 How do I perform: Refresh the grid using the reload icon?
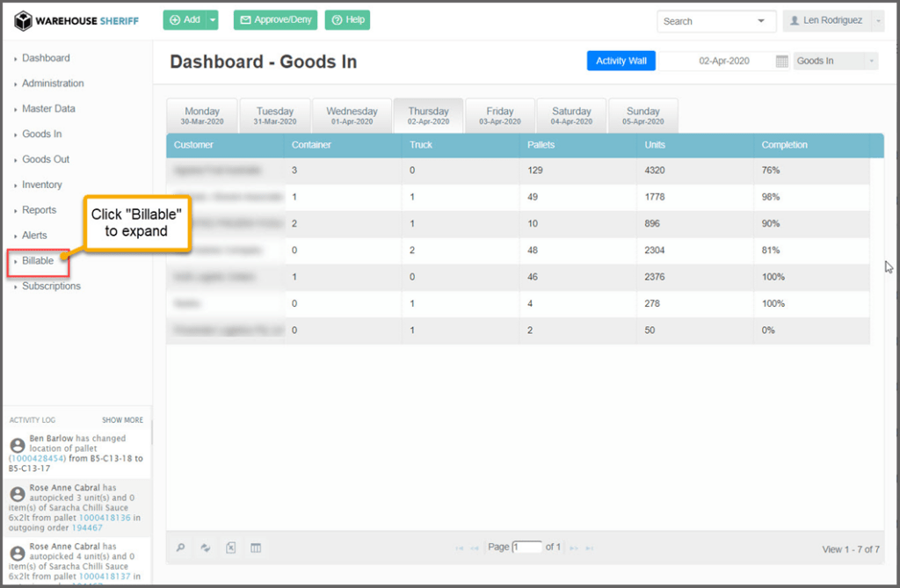click(206, 548)
